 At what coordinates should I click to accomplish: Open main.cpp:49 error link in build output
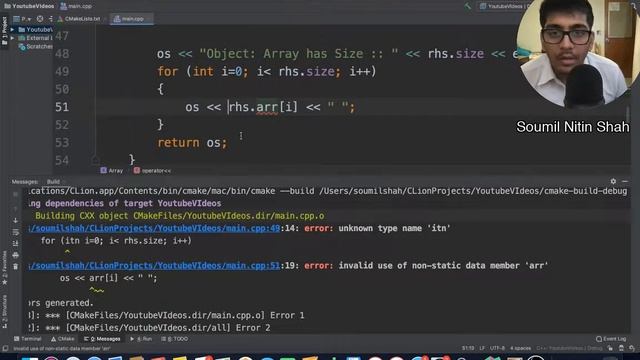[154, 228]
